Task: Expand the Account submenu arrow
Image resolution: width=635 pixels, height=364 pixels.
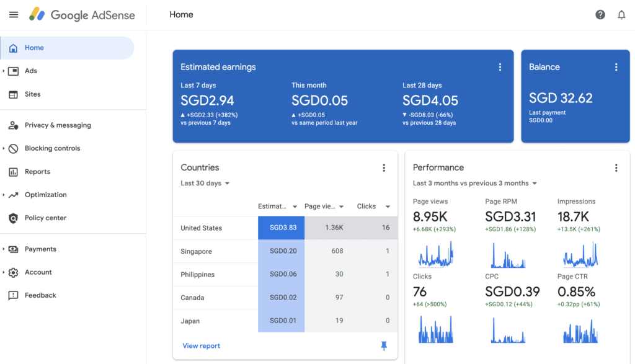Action: tap(4, 272)
